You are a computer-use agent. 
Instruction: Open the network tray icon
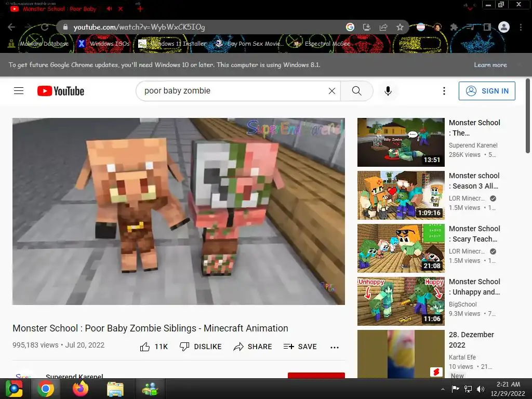pyautogui.click(x=468, y=389)
